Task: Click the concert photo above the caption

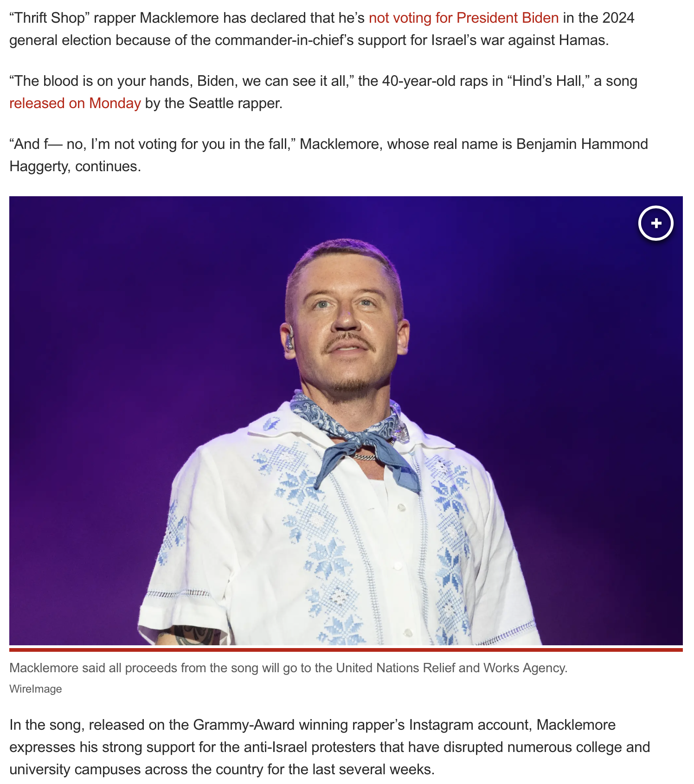Action: click(x=346, y=420)
